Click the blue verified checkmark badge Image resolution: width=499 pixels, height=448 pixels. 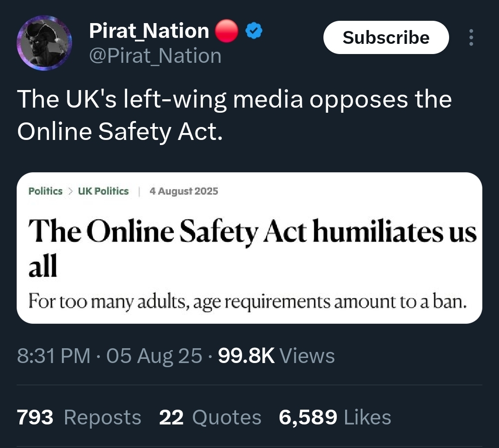coord(254,32)
